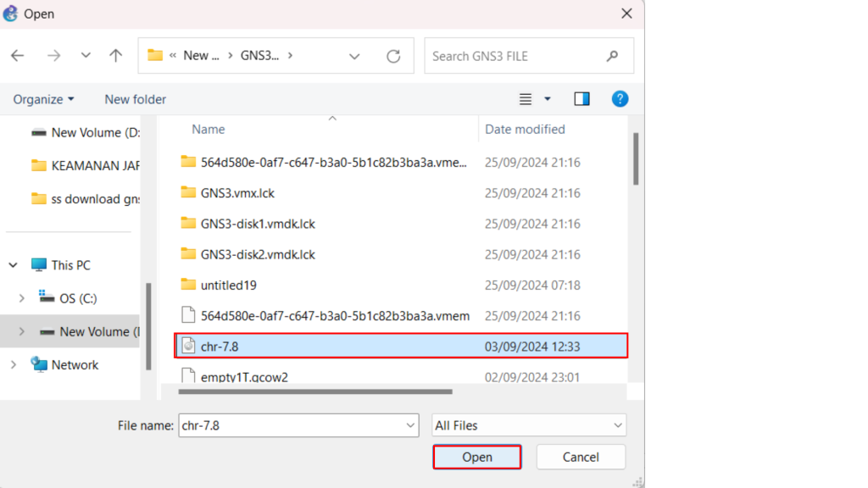Screen dimensions: 868x488
Task: Click in the File name text field
Action: [x=288, y=425]
